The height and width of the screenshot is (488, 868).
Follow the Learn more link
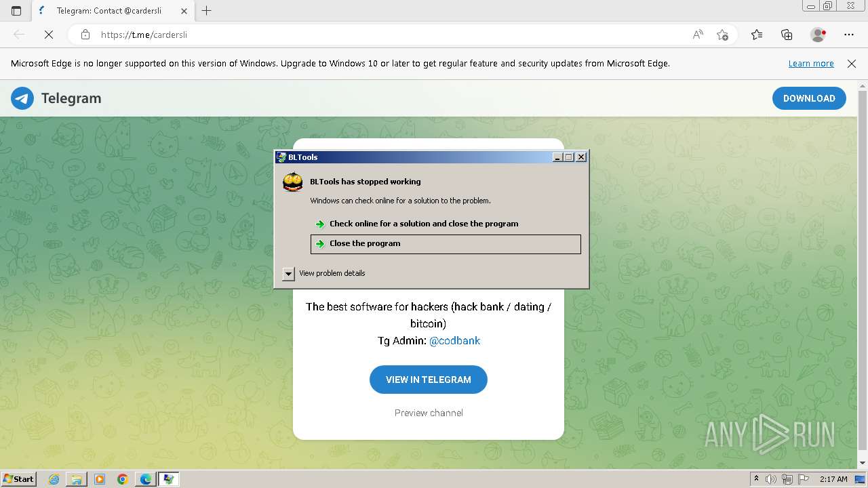pyautogui.click(x=811, y=64)
